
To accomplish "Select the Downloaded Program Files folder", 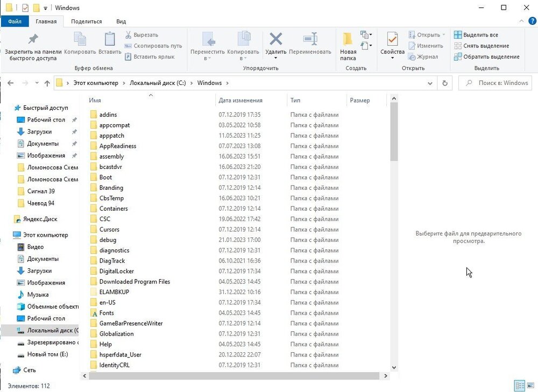I will pyautogui.click(x=134, y=282).
